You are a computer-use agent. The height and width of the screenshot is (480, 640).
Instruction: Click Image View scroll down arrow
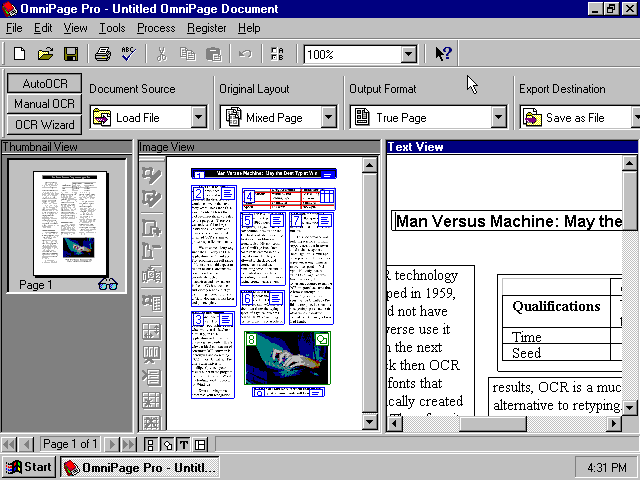click(369, 422)
